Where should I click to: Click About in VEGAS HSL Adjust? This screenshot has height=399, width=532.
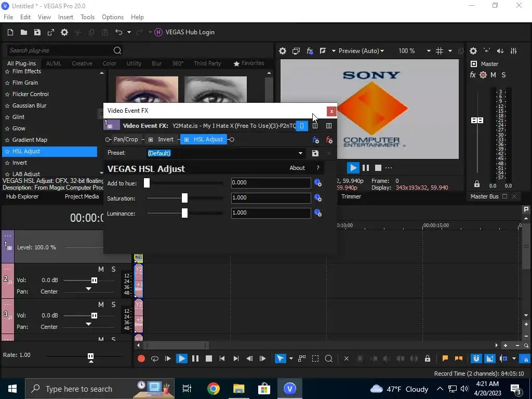[x=297, y=168]
